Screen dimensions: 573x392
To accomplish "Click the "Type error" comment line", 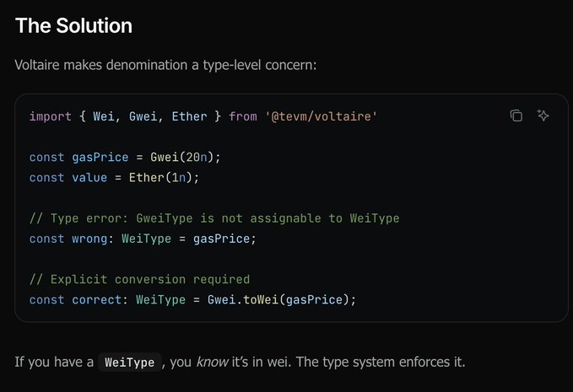I will click(214, 218).
